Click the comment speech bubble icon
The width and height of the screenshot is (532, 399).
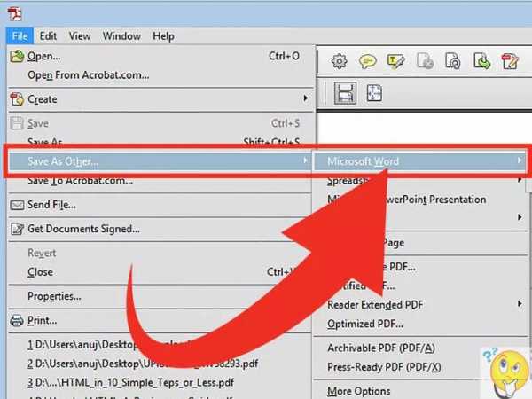click(367, 61)
